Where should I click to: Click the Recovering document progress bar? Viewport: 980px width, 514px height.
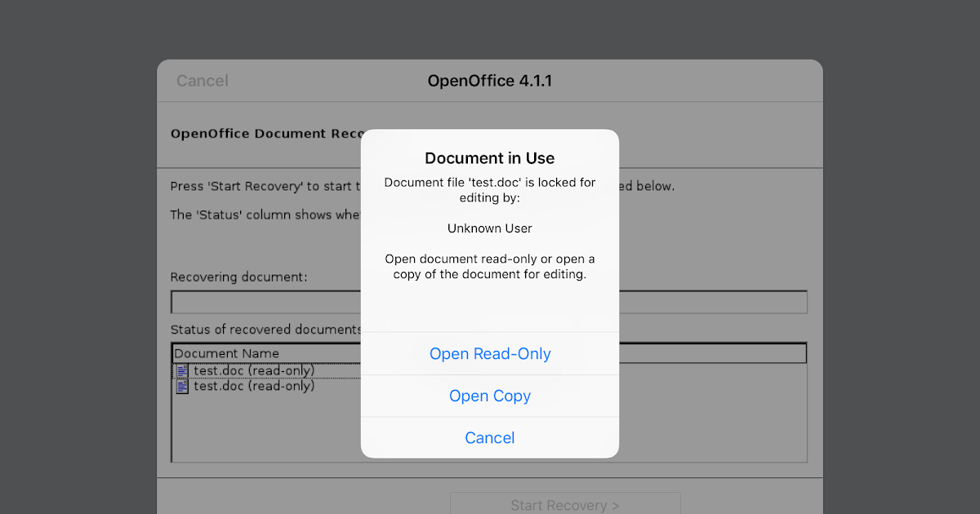(489, 302)
